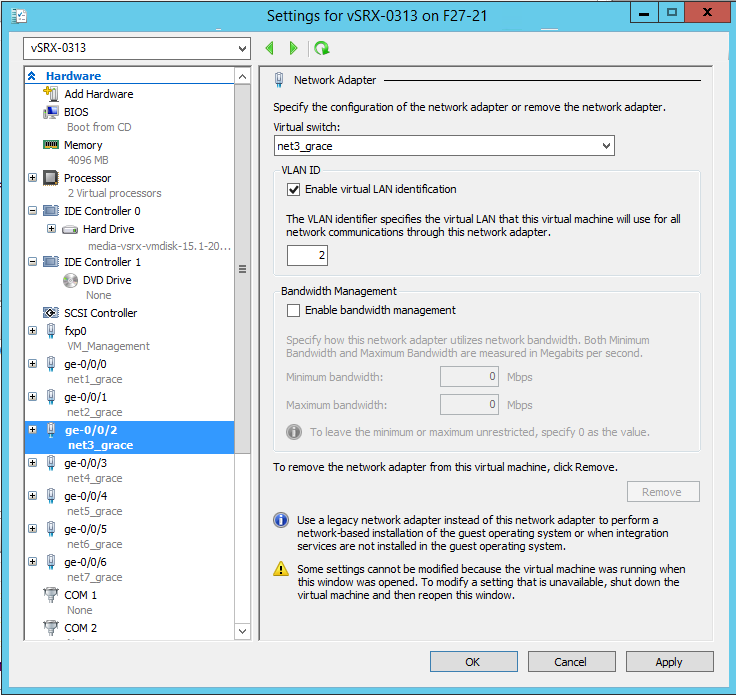This screenshot has width=736, height=695.
Task: Select the '4096 MB' memory value
Action: tap(88, 160)
